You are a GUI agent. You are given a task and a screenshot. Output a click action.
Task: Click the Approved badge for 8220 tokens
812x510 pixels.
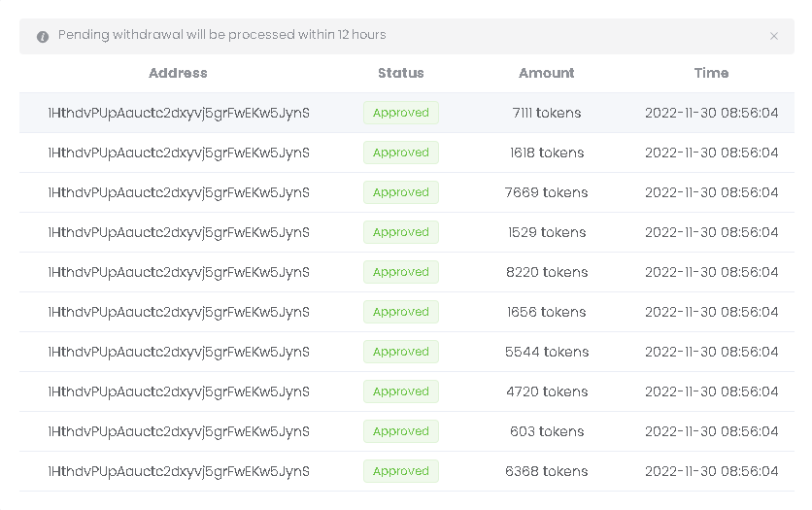click(x=401, y=272)
